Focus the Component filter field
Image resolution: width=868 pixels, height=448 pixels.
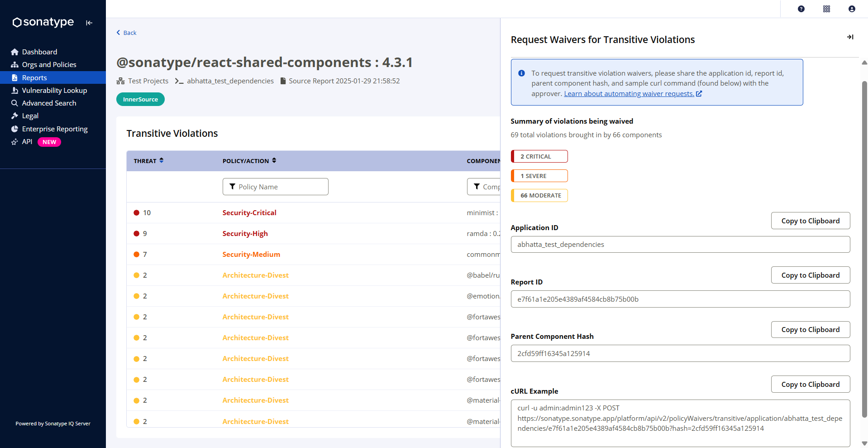pos(484,187)
